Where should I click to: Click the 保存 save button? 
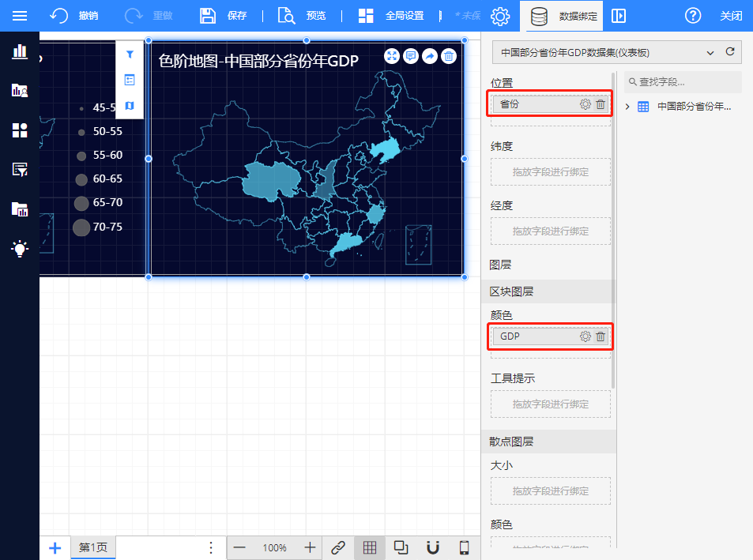pyautogui.click(x=224, y=16)
